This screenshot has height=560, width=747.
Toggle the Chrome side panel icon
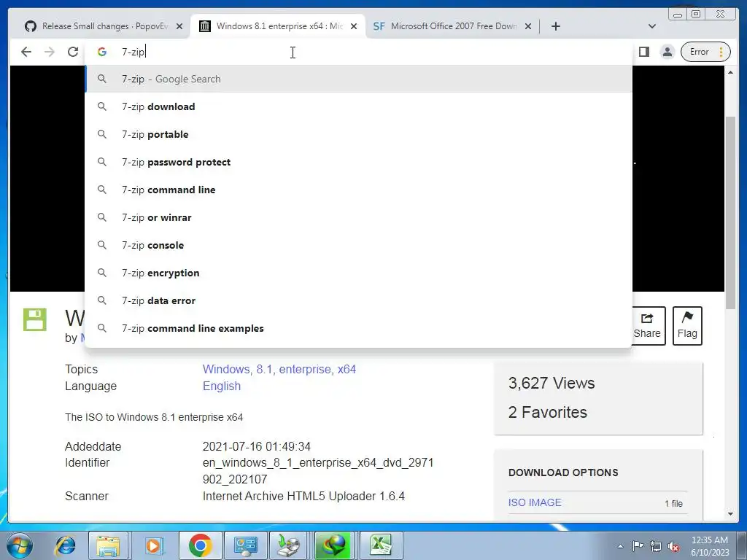click(x=644, y=52)
